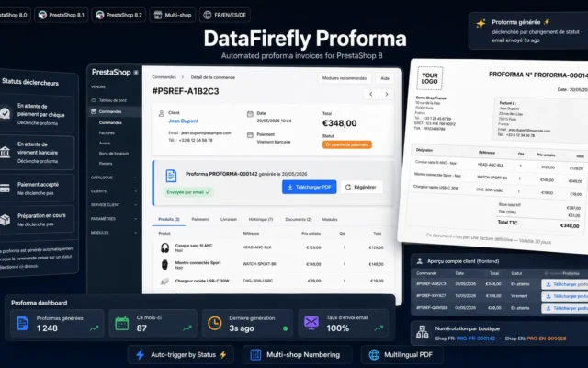This screenshot has height=368, width=588.
Task: Click the YOUR LOGO placeholder on proforma
Action: (430, 78)
